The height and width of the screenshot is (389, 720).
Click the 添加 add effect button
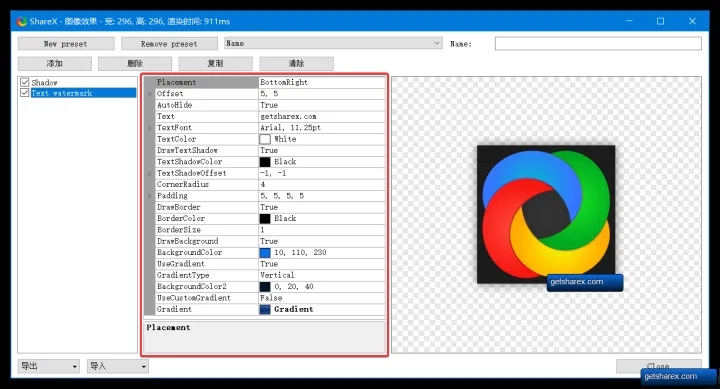tap(55, 63)
